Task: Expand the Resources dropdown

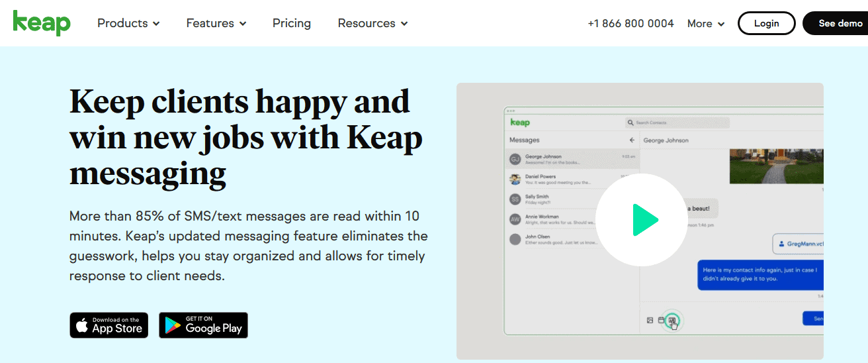Action: click(x=372, y=23)
